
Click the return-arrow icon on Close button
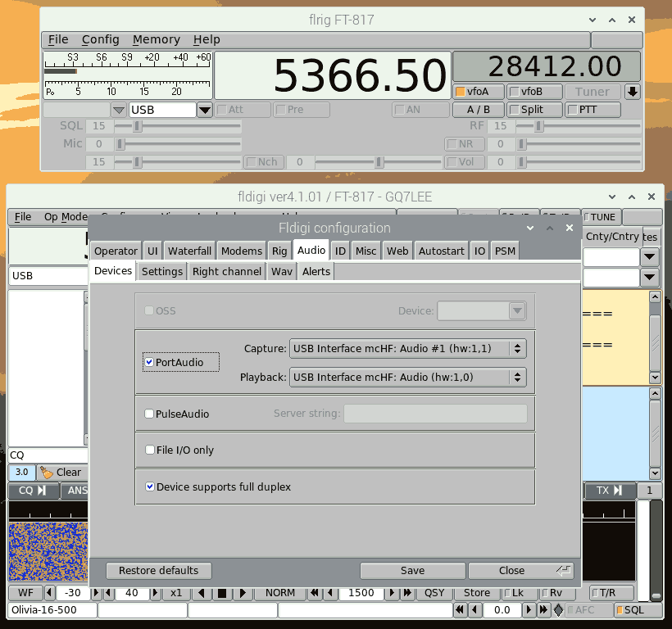564,571
